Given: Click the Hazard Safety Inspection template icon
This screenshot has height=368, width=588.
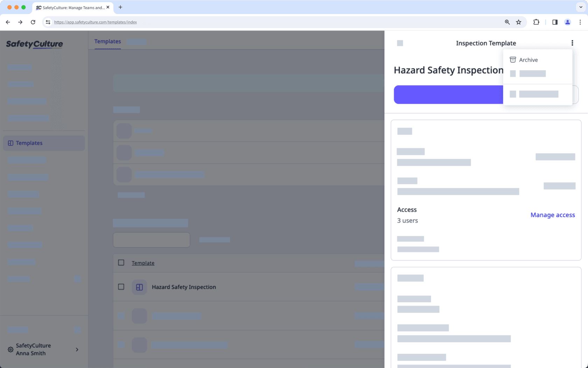Looking at the screenshot, I should [139, 287].
